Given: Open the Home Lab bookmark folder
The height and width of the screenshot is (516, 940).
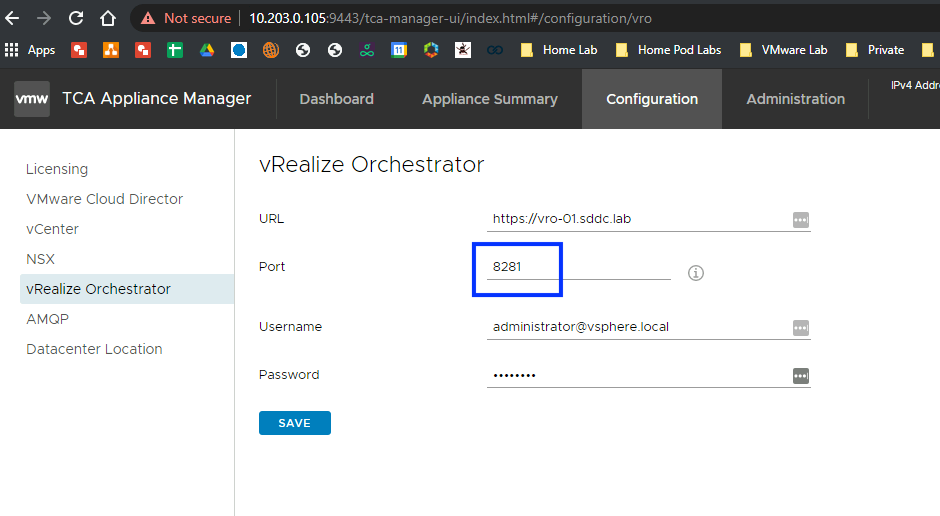Looking at the screenshot, I should click(562, 50).
